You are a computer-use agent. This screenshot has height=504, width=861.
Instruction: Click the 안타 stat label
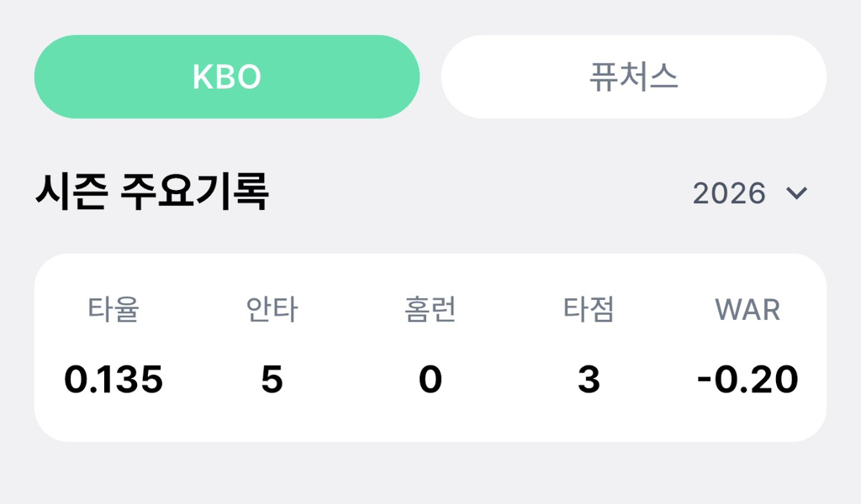[x=272, y=309]
